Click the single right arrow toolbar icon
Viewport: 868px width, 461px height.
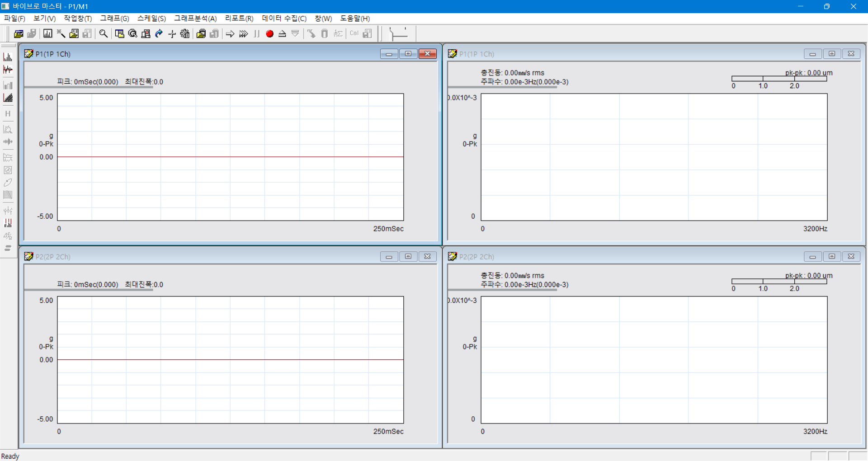point(230,34)
